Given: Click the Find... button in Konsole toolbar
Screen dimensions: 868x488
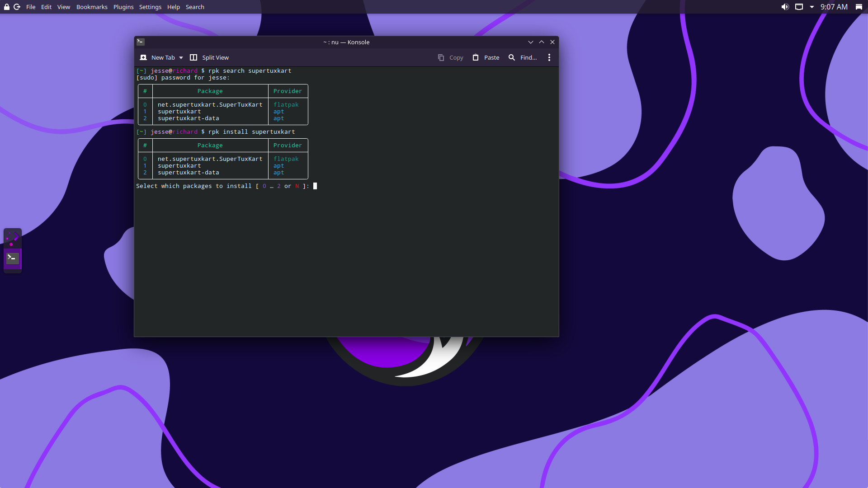Looking at the screenshot, I should tap(523, 57).
